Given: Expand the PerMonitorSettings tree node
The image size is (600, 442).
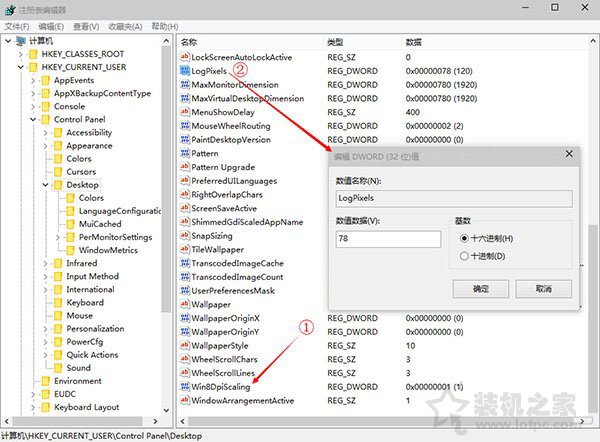Looking at the screenshot, I should [x=58, y=237].
